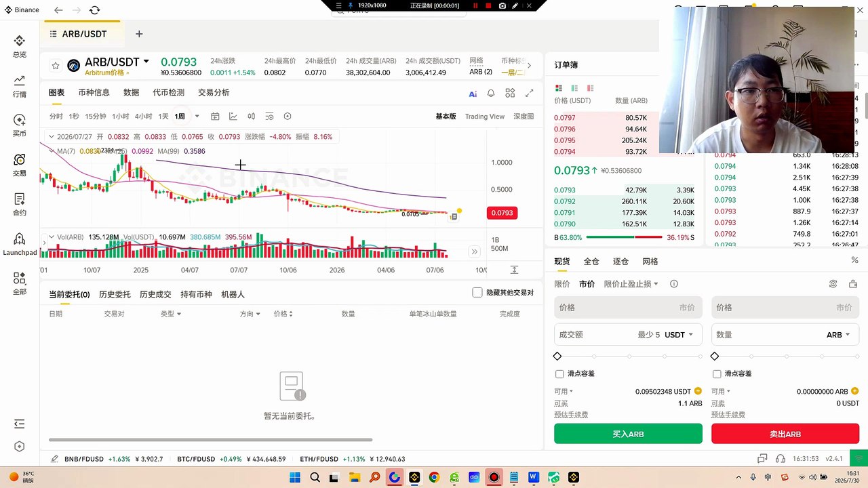The width and height of the screenshot is (868, 488).
Task: Open the 类型 filter dropdown in orders table
Action: [x=171, y=314]
